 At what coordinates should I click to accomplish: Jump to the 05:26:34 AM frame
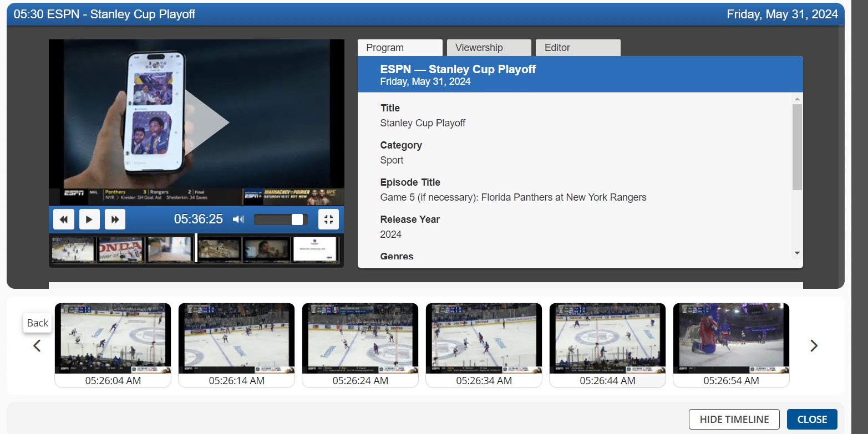[x=484, y=339]
